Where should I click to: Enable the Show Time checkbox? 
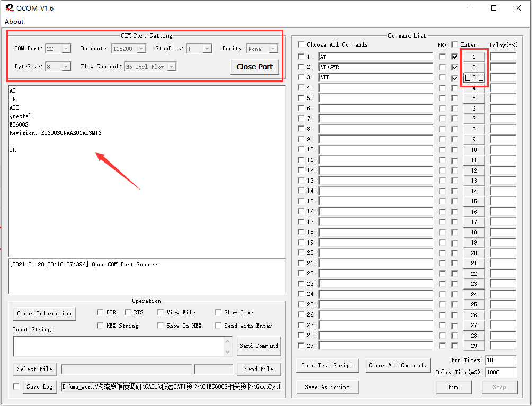(218, 312)
